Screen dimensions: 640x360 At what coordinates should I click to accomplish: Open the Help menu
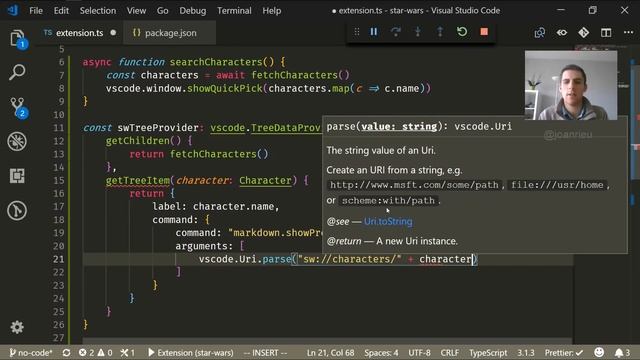[x=272, y=11]
